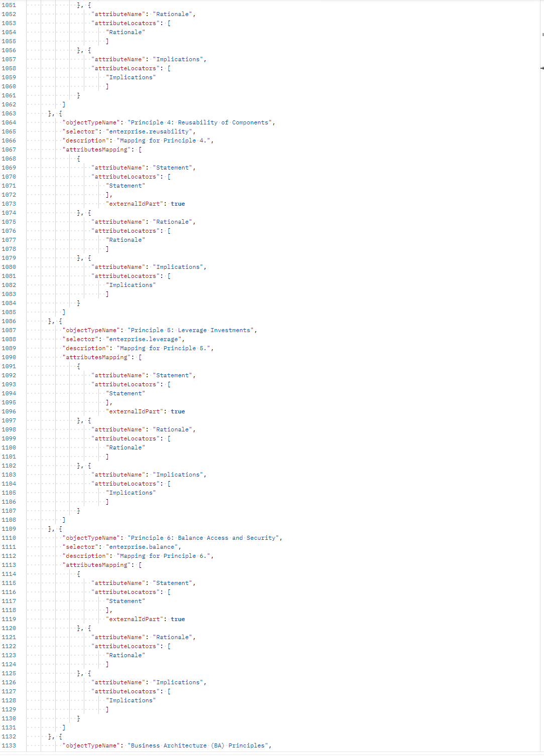Click line number 1133 in the gutter
The width and height of the screenshot is (544, 756).
9,745
